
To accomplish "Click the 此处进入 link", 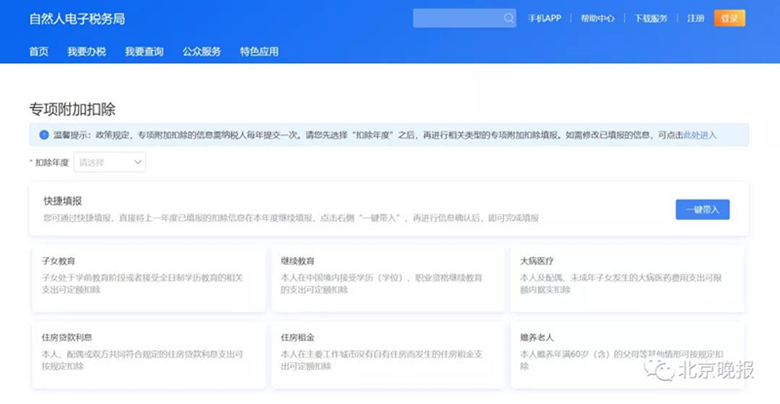I will pos(699,135).
